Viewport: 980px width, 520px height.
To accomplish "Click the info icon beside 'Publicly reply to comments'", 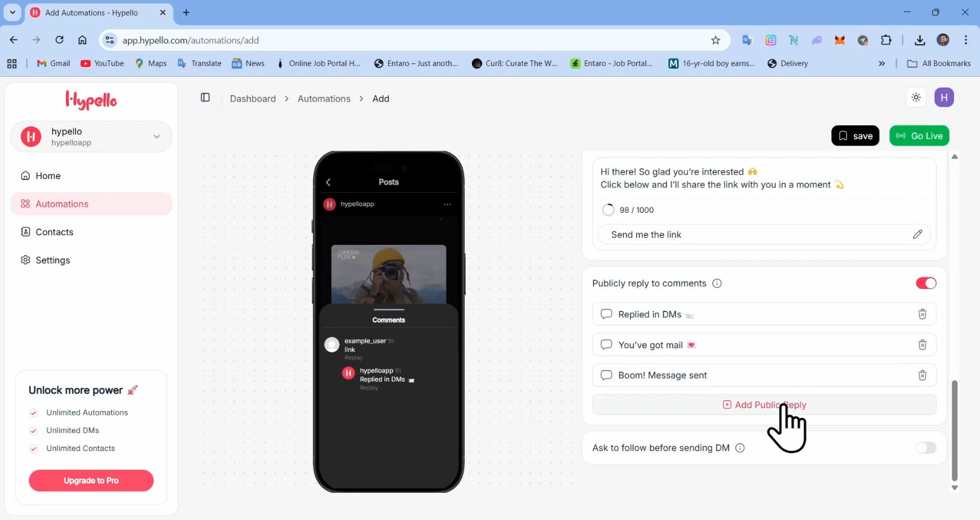I will tap(717, 284).
